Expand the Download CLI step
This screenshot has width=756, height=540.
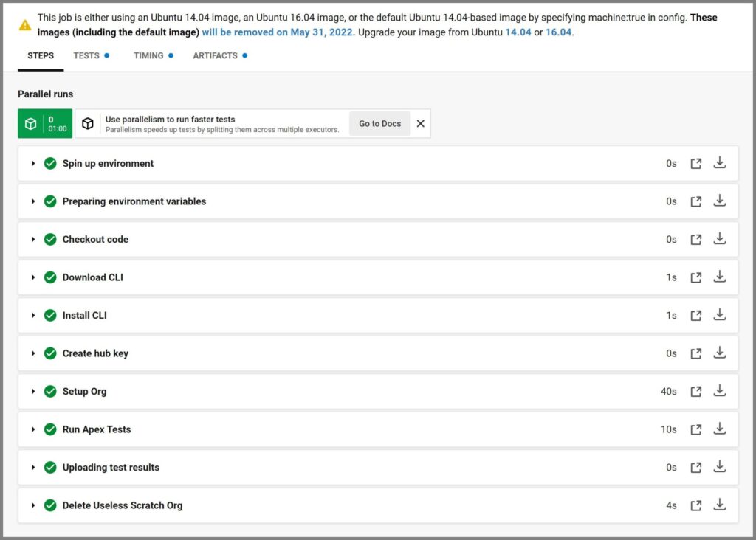pos(33,277)
